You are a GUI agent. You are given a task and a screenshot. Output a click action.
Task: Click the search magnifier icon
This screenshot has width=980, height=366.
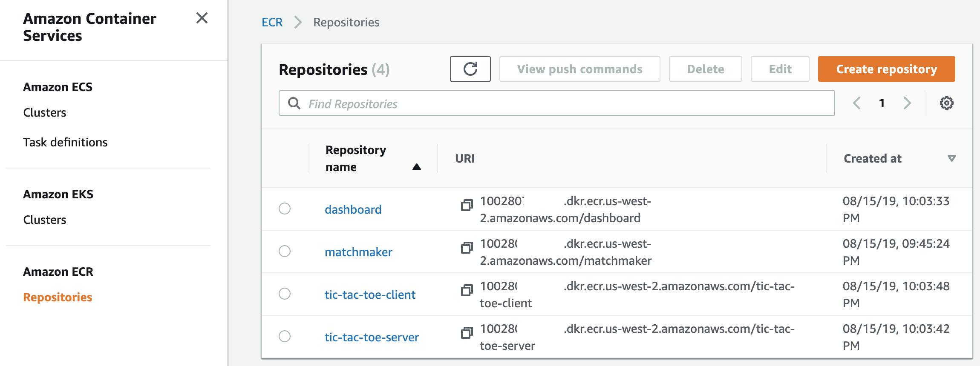tap(294, 103)
